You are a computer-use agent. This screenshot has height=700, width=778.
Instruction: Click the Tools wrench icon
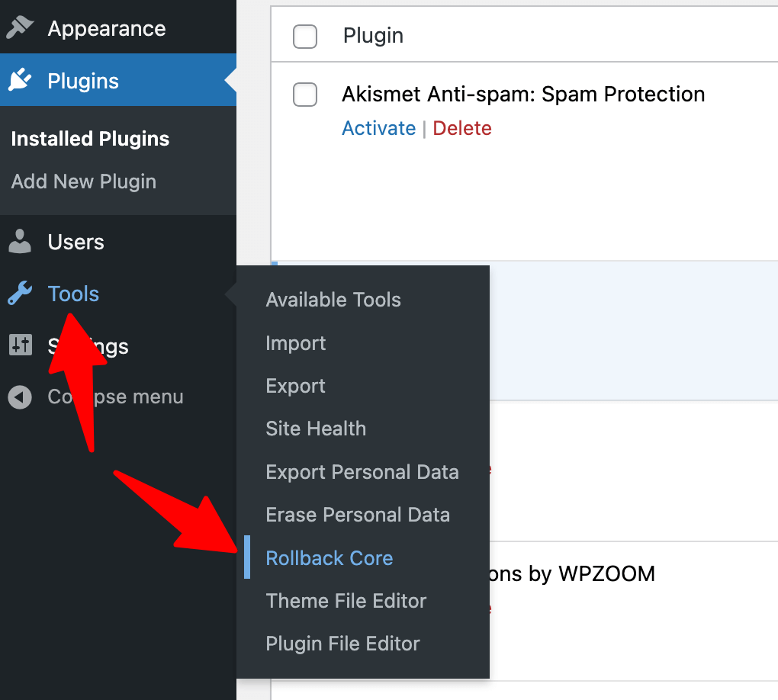coord(20,294)
